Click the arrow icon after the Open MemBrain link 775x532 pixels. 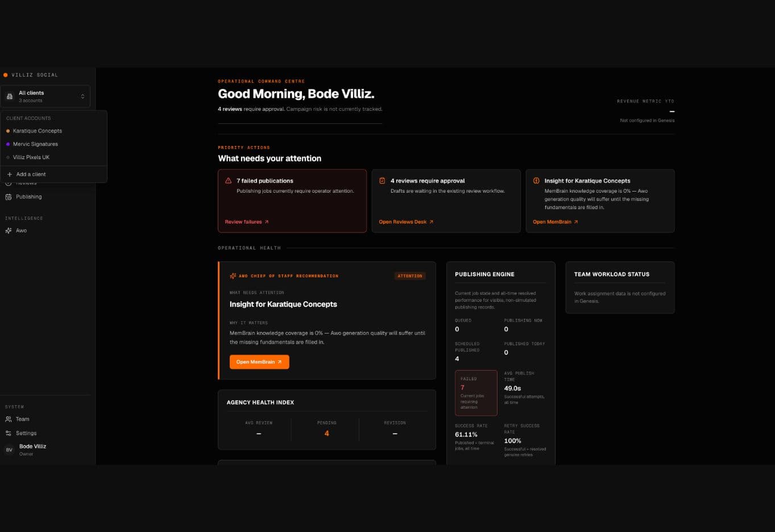tap(576, 222)
